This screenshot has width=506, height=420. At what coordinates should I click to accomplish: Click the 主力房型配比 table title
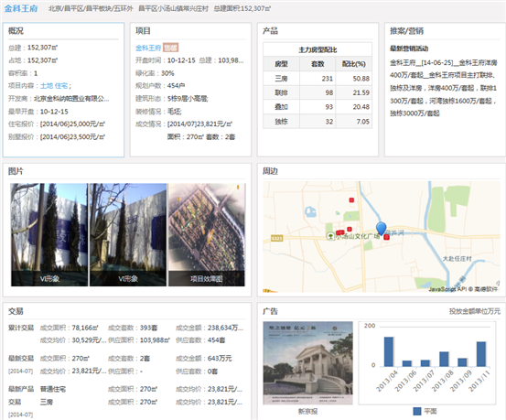pyautogui.click(x=318, y=49)
